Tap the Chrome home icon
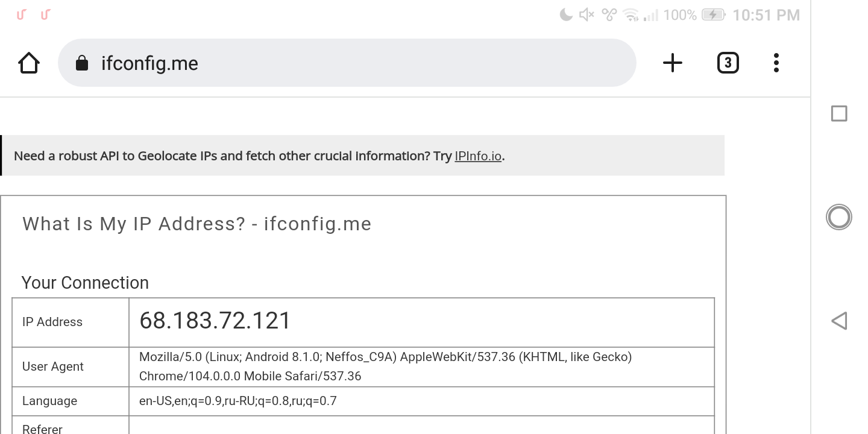Screen dimensions: 868x434 pos(29,63)
